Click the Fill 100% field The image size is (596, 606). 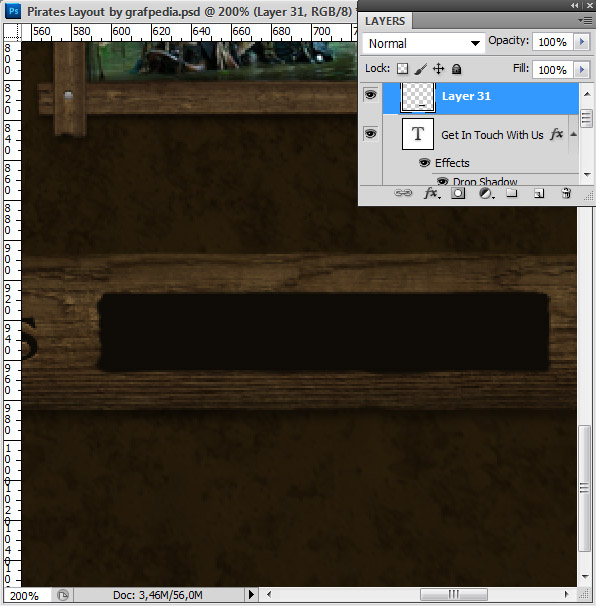point(553,70)
